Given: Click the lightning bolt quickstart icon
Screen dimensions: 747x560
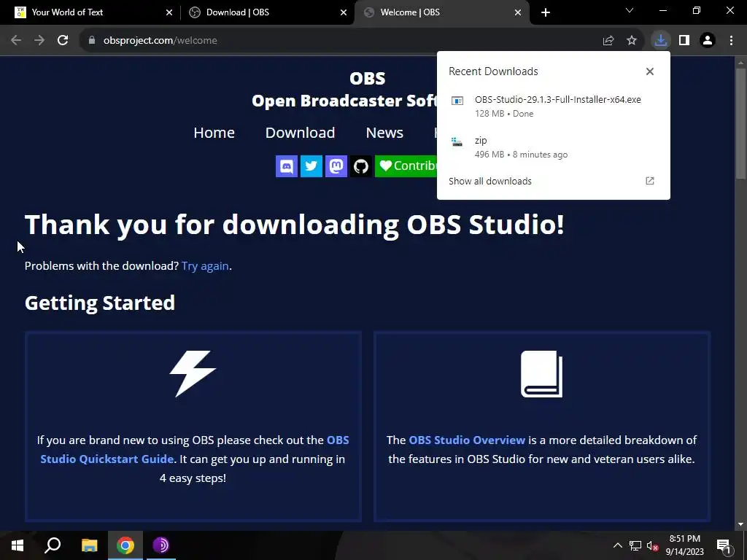Looking at the screenshot, I should [x=193, y=374].
